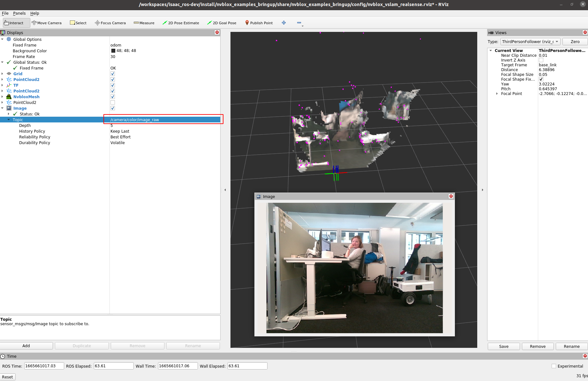
Task: Select the Measure tool
Action: pyautogui.click(x=144, y=23)
